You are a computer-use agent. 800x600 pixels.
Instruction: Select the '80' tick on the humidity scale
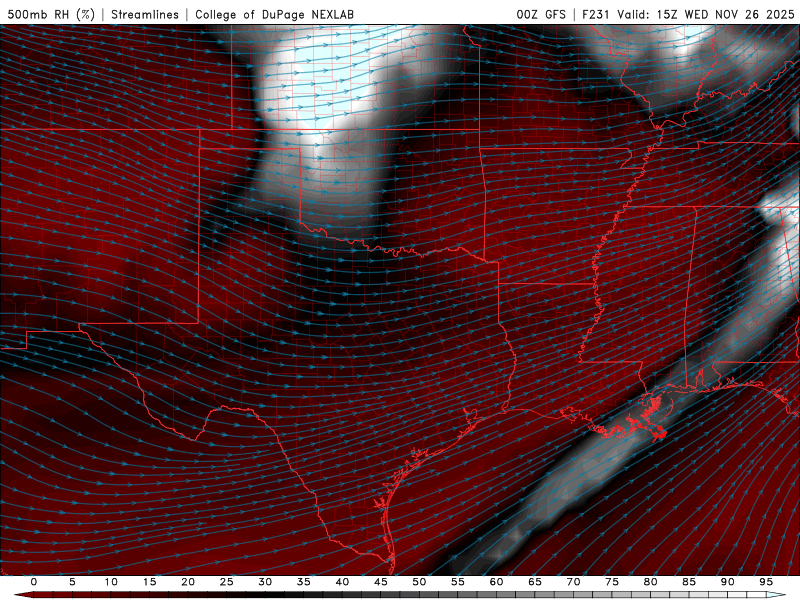tap(650, 582)
